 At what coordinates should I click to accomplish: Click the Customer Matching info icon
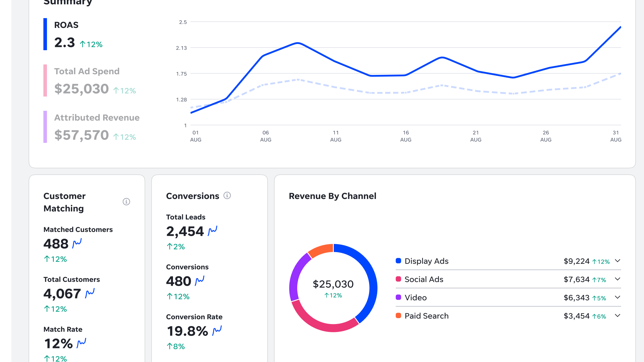click(126, 202)
